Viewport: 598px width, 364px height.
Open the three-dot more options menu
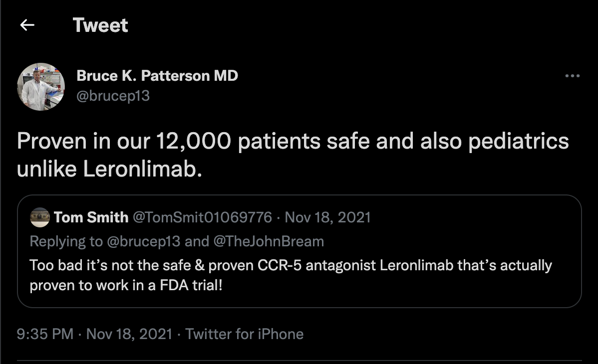pos(572,76)
